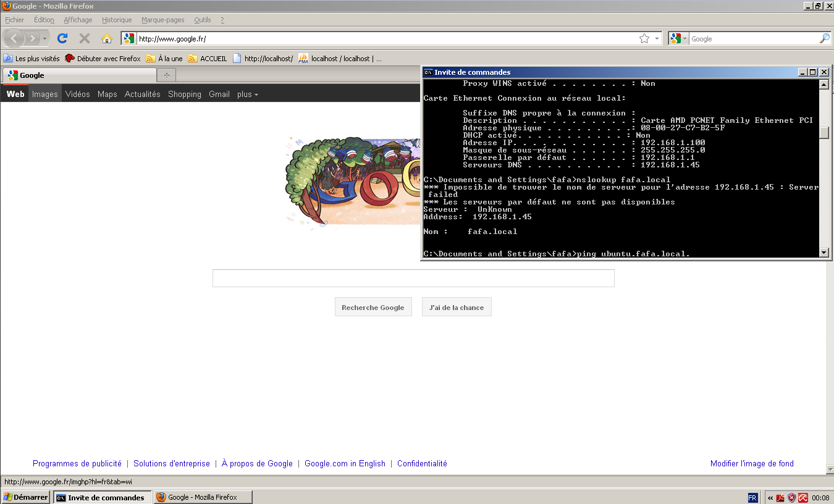834x504 pixels.
Task: Select Invite de commandes taskbar button
Action: [x=102, y=497]
